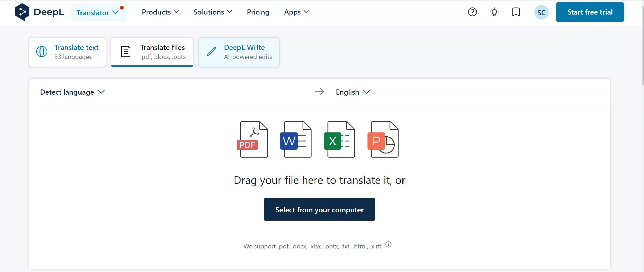The width and height of the screenshot is (644, 272).
Task: Open the Pricing page
Action: coord(258,12)
